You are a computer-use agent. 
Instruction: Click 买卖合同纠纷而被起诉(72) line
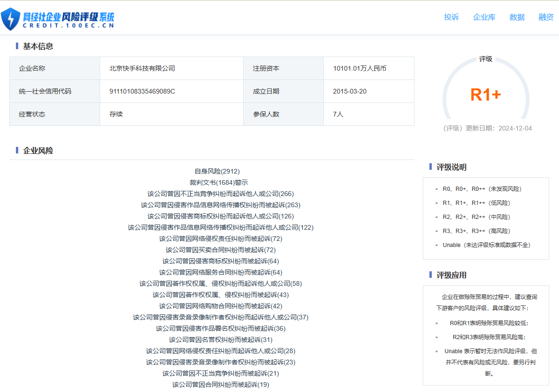221,250
